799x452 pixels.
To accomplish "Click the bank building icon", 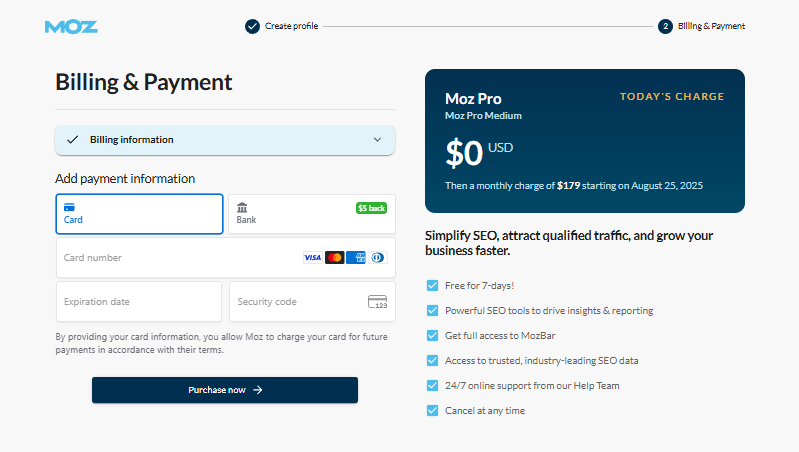I will [242, 207].
